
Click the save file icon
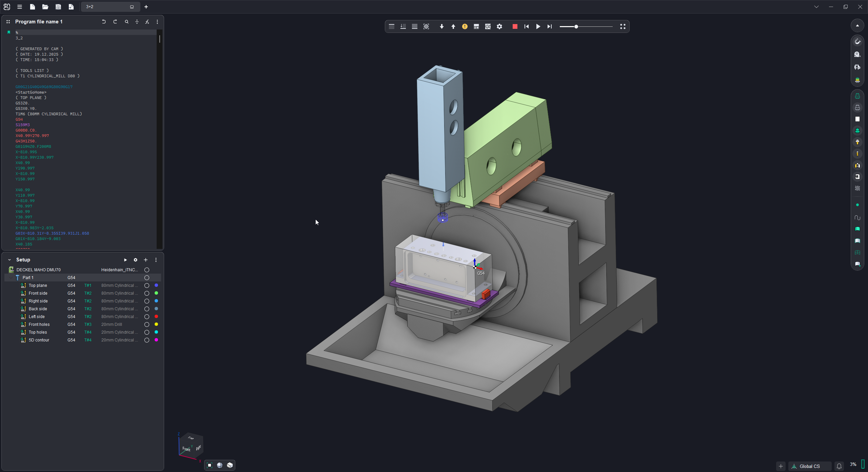point(58,7)
